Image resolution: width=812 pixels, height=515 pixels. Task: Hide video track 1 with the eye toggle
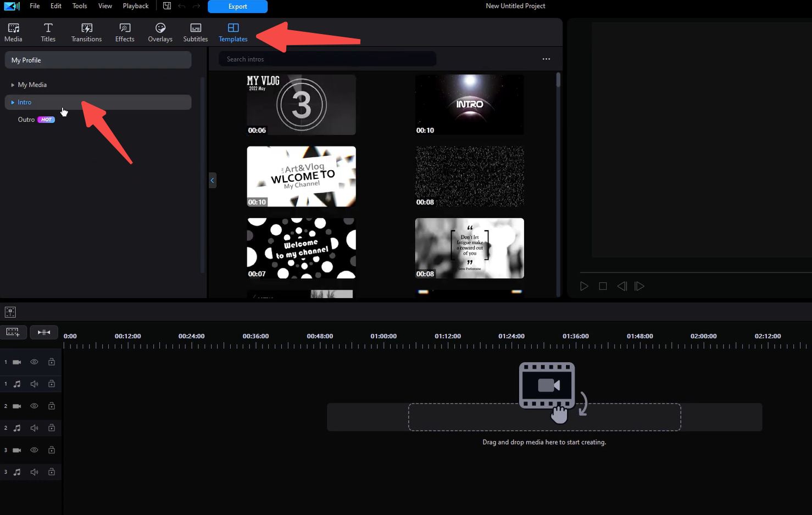coord(34,361)
